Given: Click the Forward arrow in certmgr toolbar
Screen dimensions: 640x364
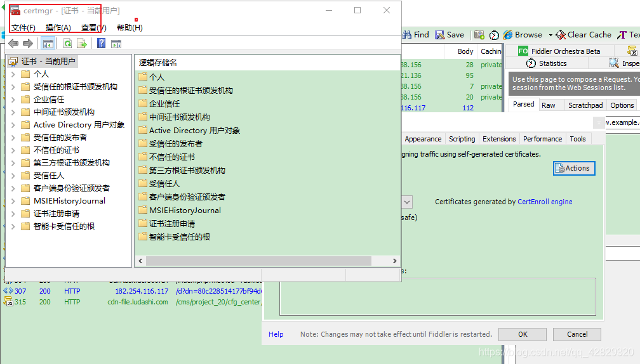Looking at the screenshot, I should coord(28,43).
